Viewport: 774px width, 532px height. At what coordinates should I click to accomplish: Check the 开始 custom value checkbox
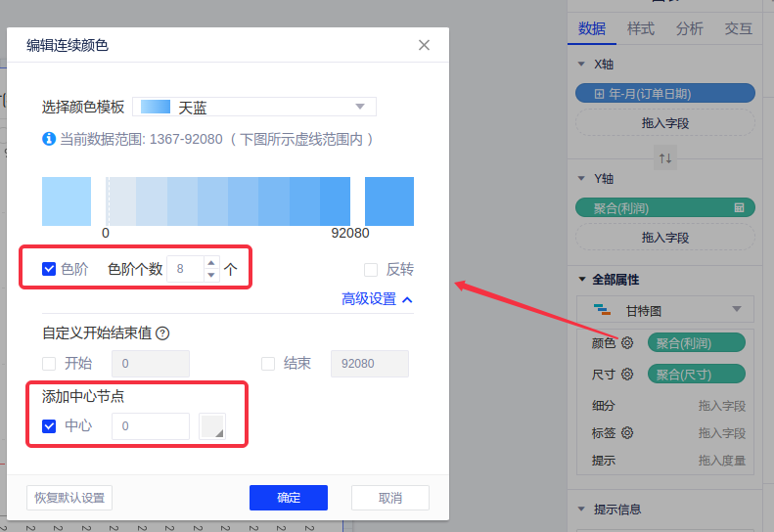[x=49, y=364]
